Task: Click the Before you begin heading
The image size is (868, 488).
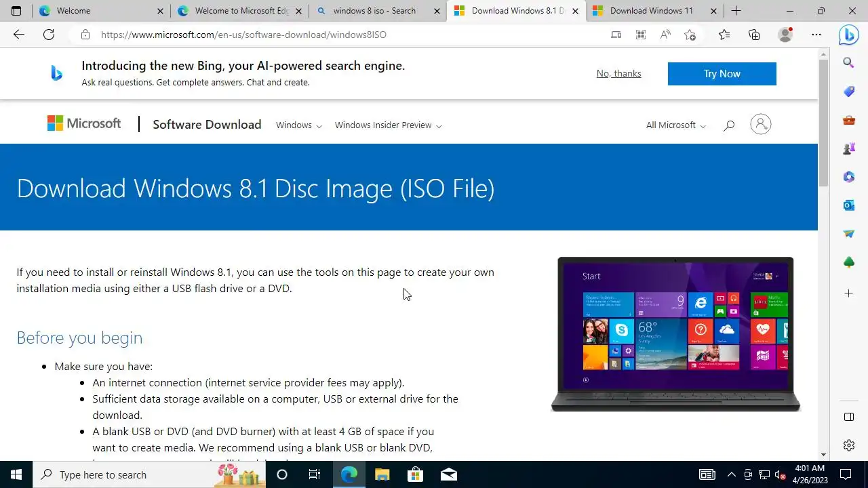Action: [x=79, y=338]
